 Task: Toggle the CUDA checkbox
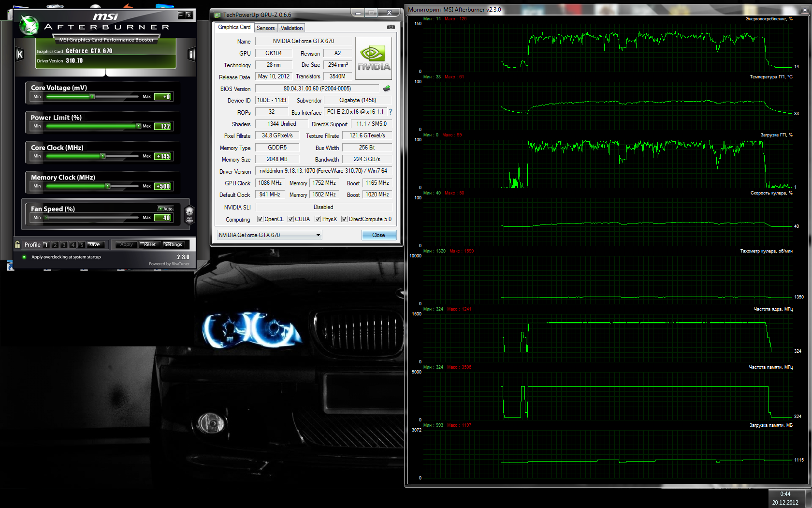click(x=290, y=219)
